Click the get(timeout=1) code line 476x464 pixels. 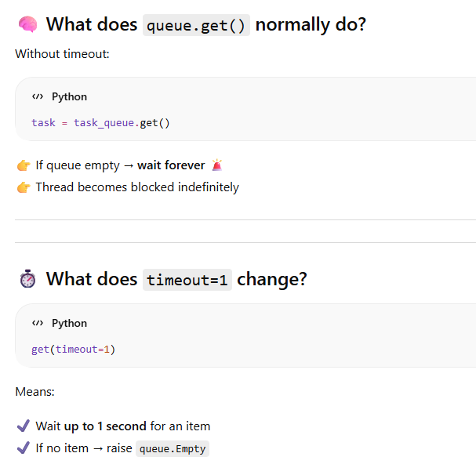coord(73,350)
